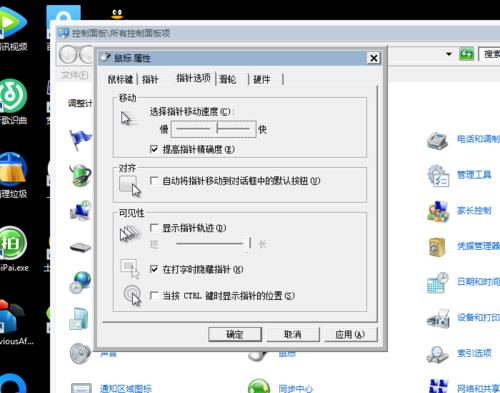Click the green battery icon in Control Panel
The width and height of the screenshot is (500, 393).
click(x=80, y=175)
